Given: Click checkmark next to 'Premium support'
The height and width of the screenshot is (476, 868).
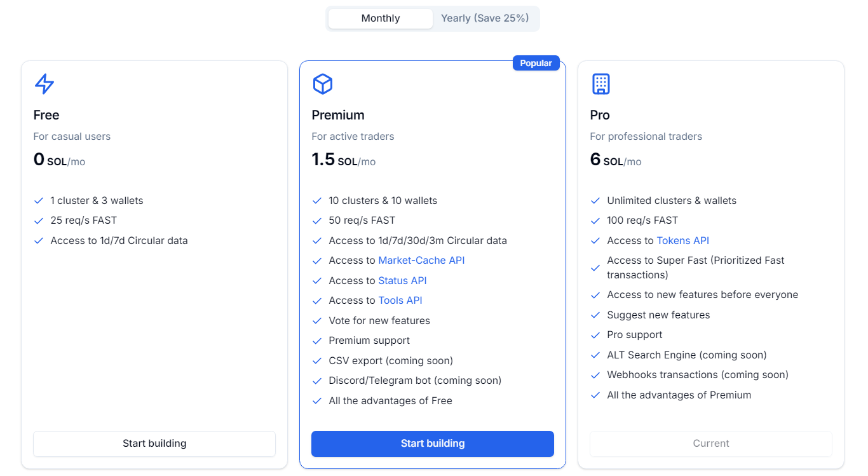Looking at the screenshot, I should 317,341.
